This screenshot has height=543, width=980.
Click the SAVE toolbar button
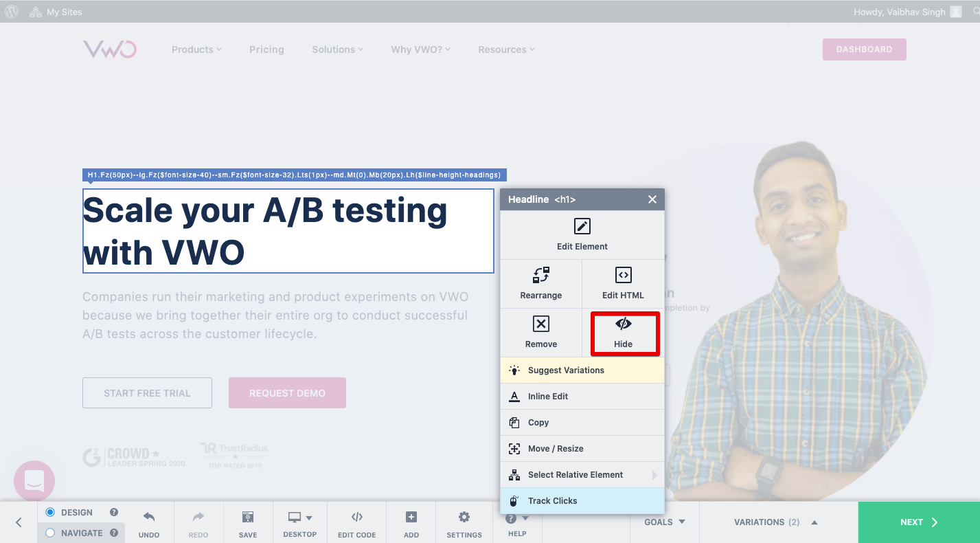pos(248,523)
